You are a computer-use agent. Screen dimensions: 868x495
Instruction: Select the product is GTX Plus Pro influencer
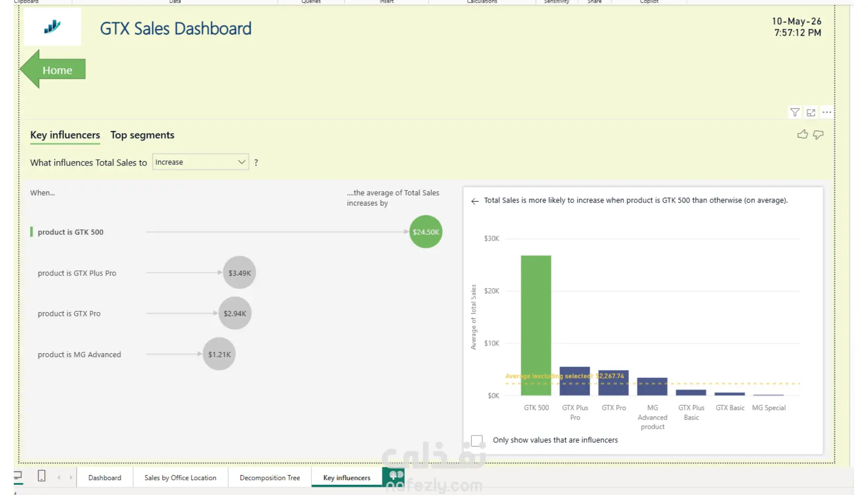coord(77,273)
